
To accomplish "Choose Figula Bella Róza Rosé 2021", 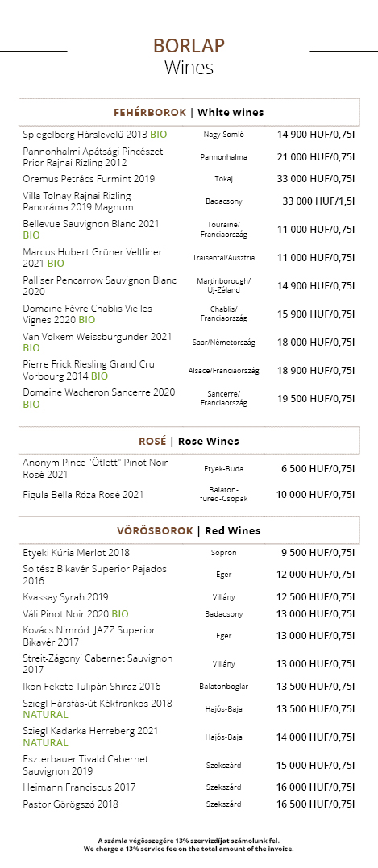I will tap(83, 494).
